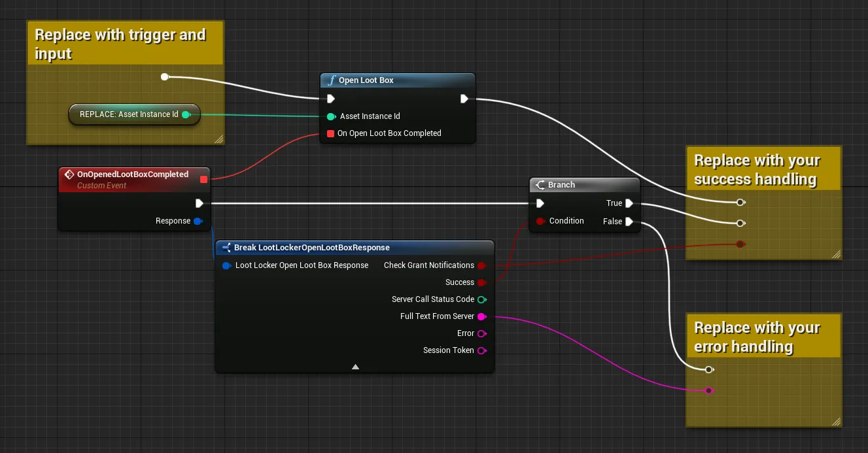The height and width of the screenshot is (453, 868).
Task: Click the REPLACE: Asset Instance Id output pin
Action: point(186,114)
